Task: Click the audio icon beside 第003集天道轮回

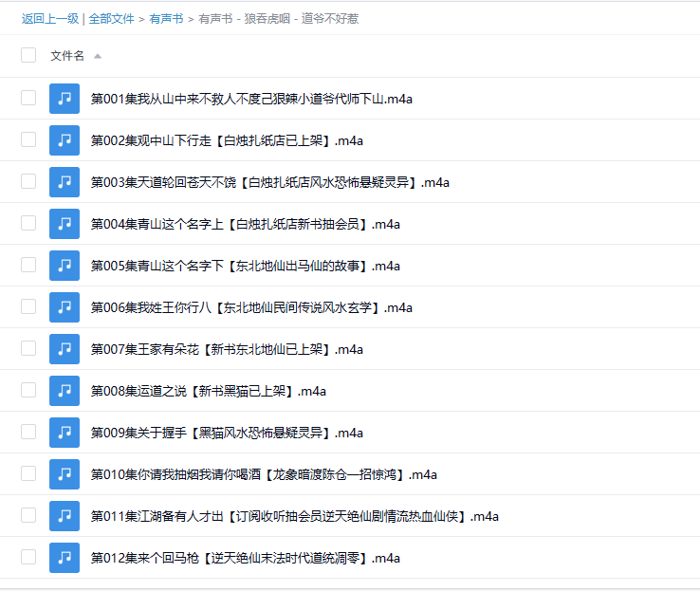Action: pos(64,182)
